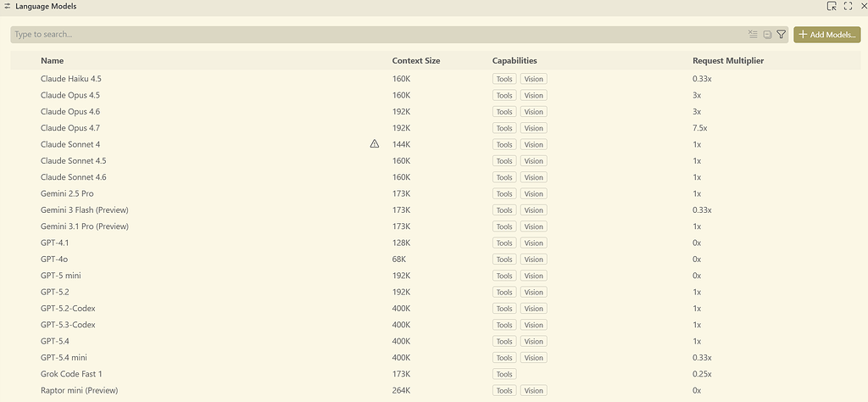Image resolution: width=868 pixels, height=402 pixels.
Task: Click the 0.33x multiplier for GPT-5.4 mini
Action: pyautogui.click(x=702, y=358)
